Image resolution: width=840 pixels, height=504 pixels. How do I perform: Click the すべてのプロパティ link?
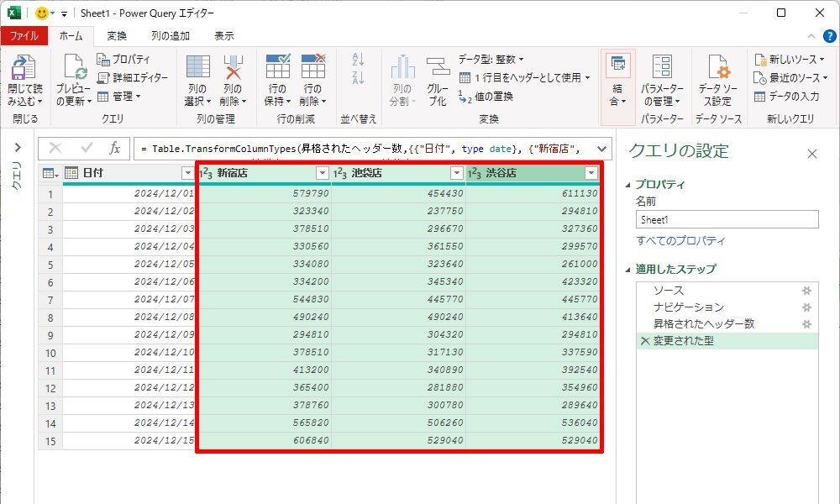[680, 241]
